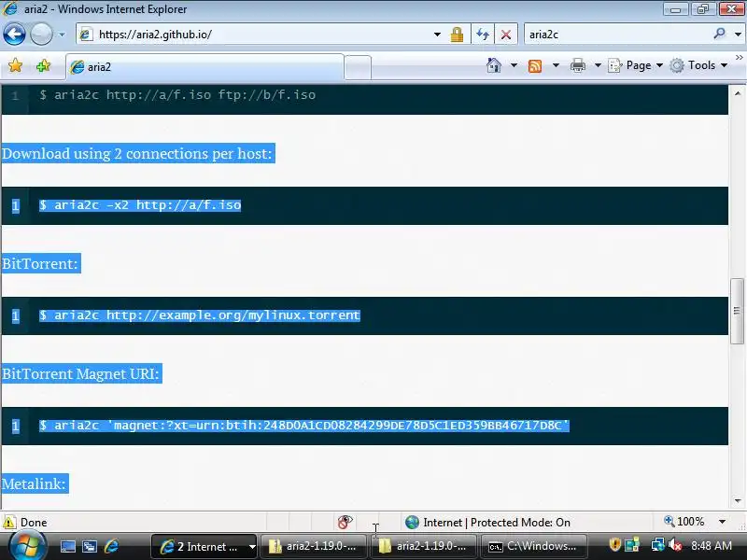Expand the Home button dropdown arrow
This screenshot has width=747, height=560.
pos(514,65)
